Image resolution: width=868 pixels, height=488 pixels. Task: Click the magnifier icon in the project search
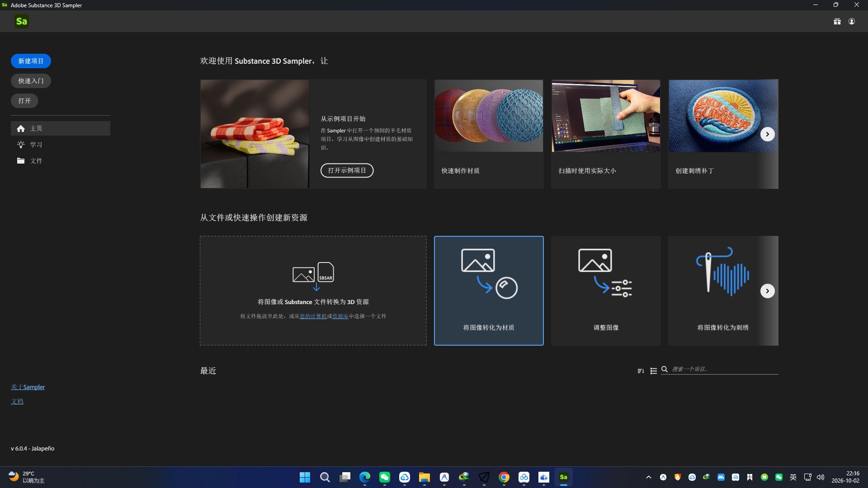point(665,369)
